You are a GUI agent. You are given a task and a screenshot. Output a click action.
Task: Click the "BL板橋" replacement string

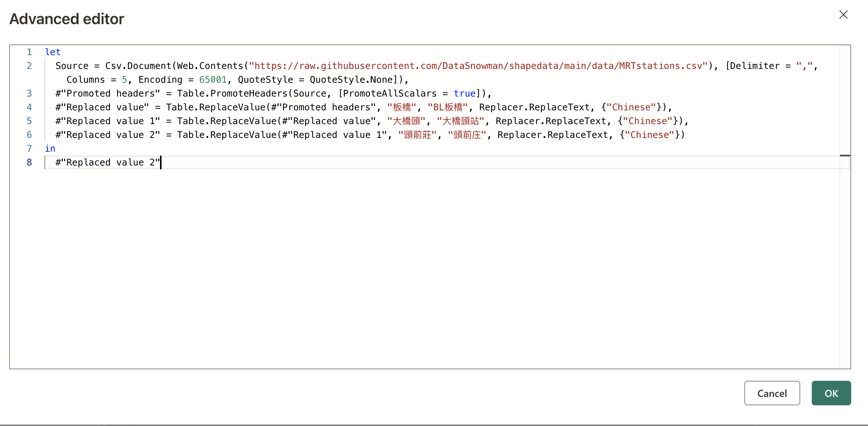click(x=448, y=107)
